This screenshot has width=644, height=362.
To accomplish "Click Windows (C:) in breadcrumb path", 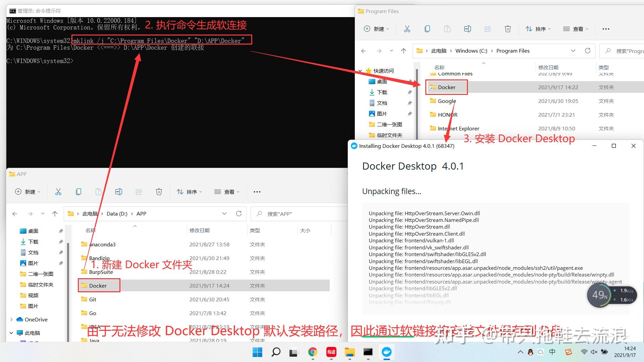I will click(471, 51).
